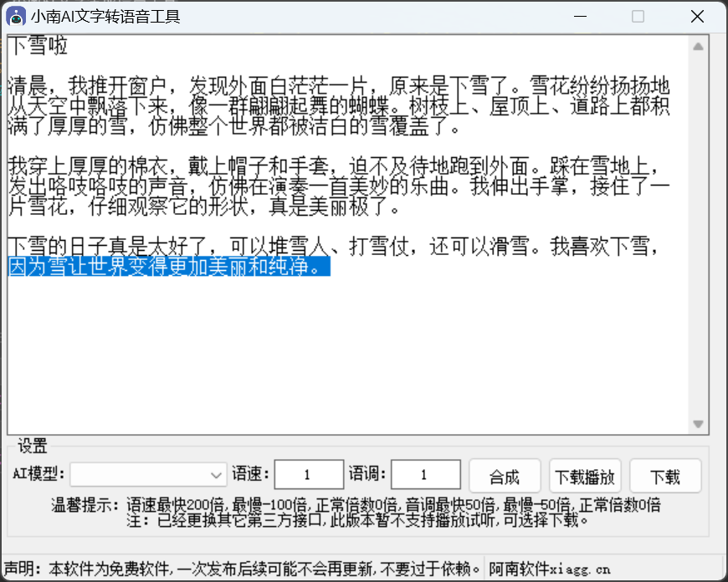The image size is (728, 582).
Task: Click the 语速 input field
Action: (309, 474)
